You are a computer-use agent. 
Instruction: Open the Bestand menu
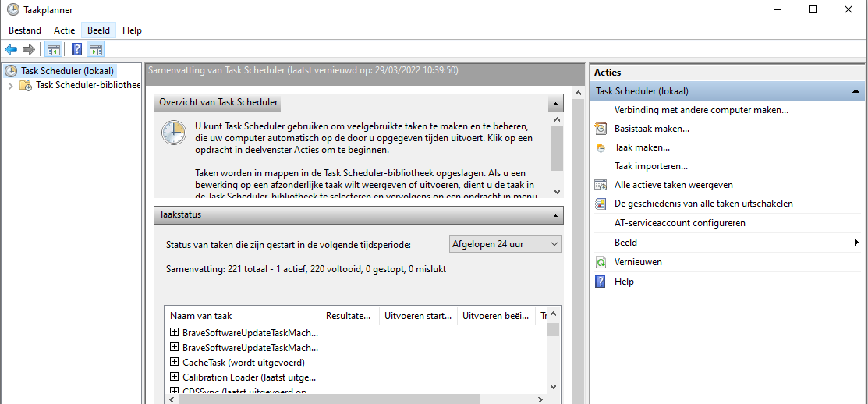coord(25,30)
